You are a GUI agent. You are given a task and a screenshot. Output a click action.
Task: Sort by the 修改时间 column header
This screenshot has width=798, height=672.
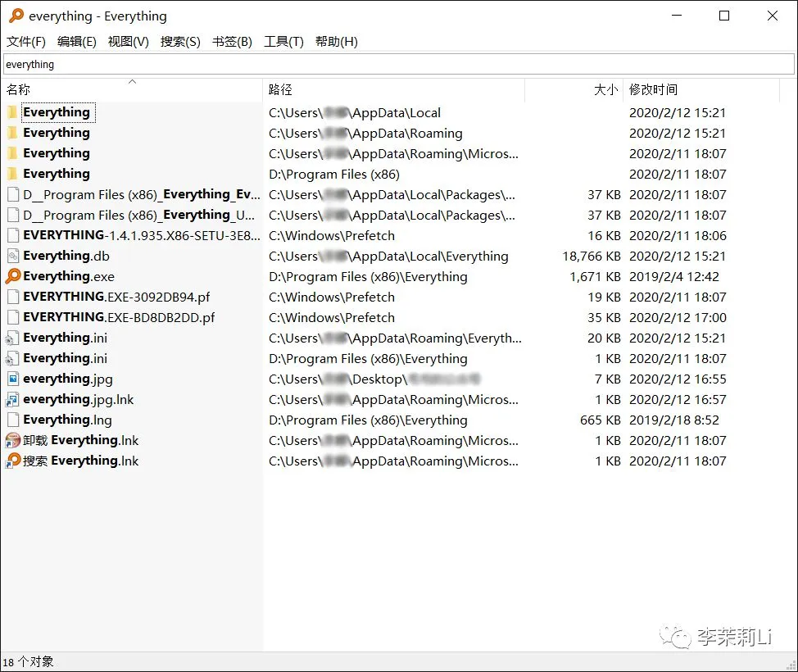tap(701, 89)
